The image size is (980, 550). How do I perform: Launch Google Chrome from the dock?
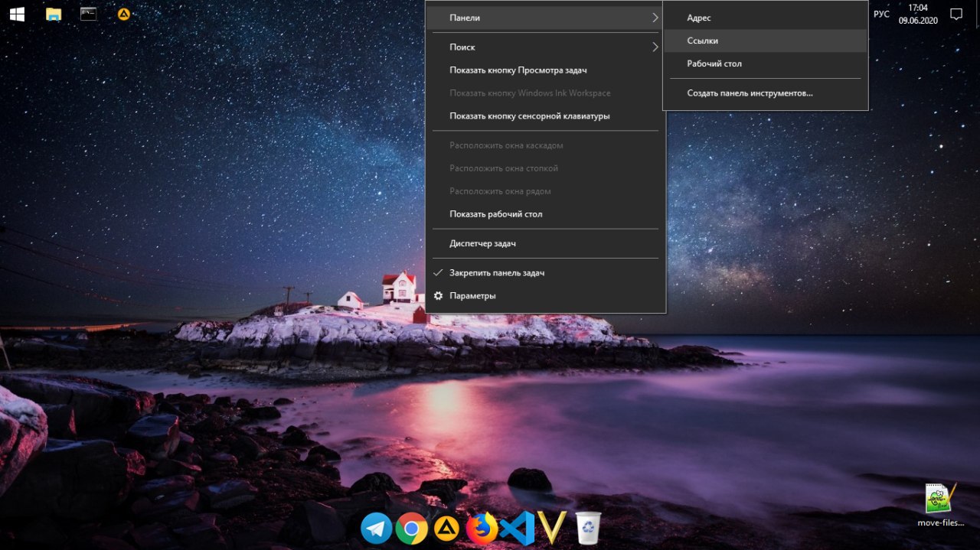(x=412, y=528)
